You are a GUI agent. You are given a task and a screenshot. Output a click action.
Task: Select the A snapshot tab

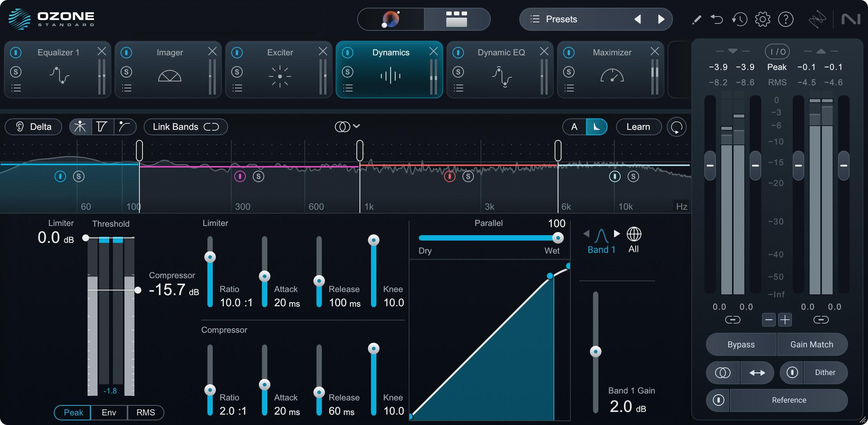tap(575, 126)
